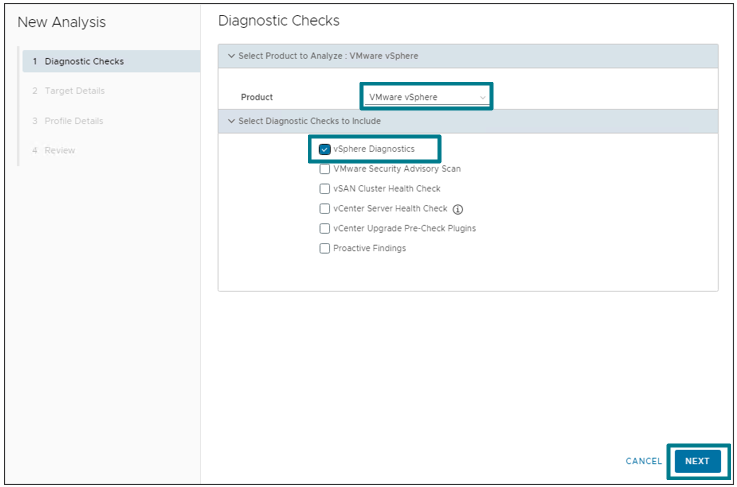Click the Product dropdown chevron arrow

(x=483, y=97)
